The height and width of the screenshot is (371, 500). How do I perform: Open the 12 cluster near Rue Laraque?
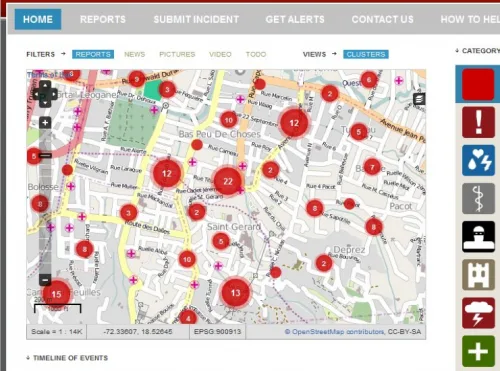point(167,173)
